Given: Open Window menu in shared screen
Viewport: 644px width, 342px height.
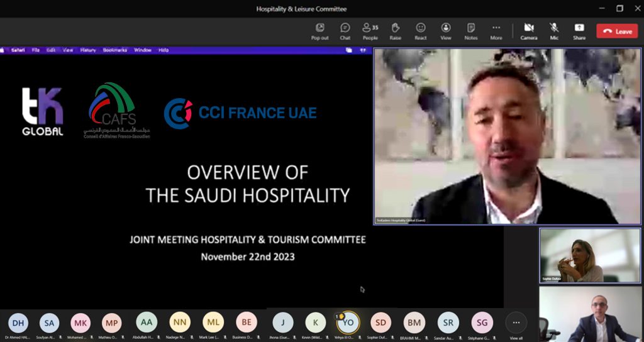Looking at the screenshot, I should [143, 50].
